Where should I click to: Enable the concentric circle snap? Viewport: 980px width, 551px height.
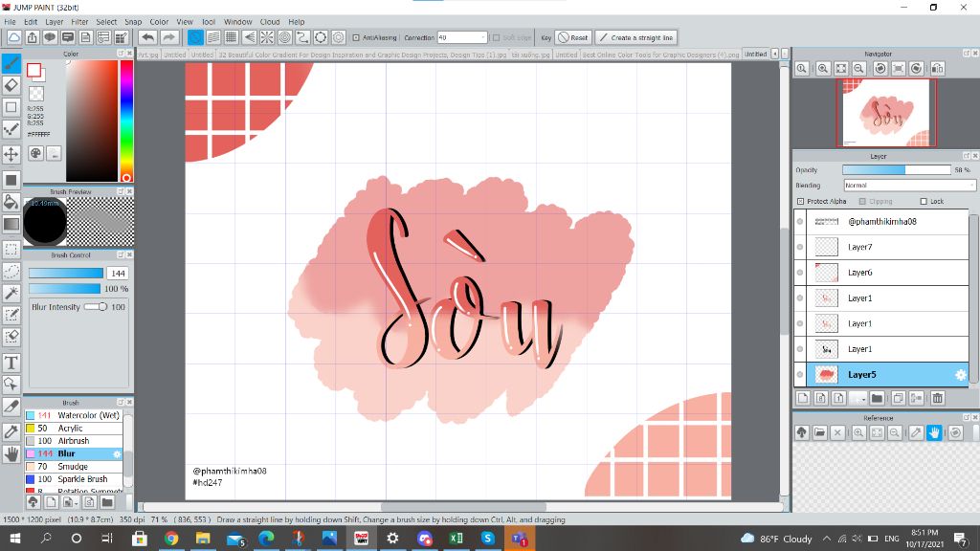(x=285, y=37)
